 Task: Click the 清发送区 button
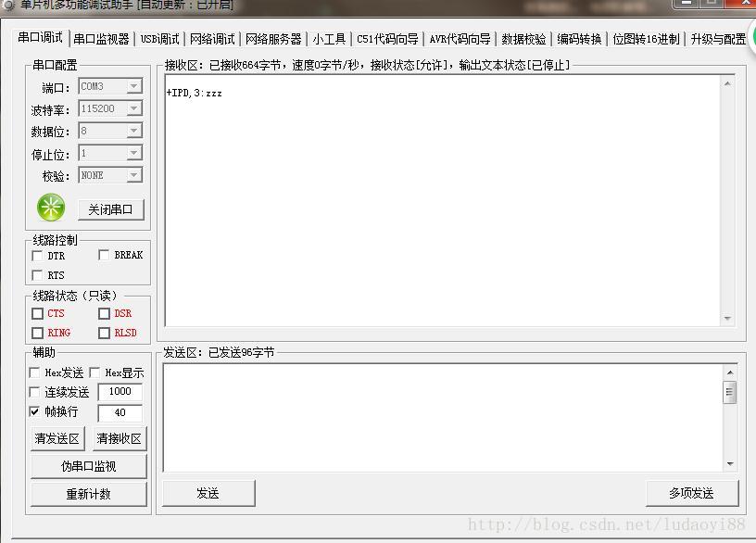pos(57,438)
